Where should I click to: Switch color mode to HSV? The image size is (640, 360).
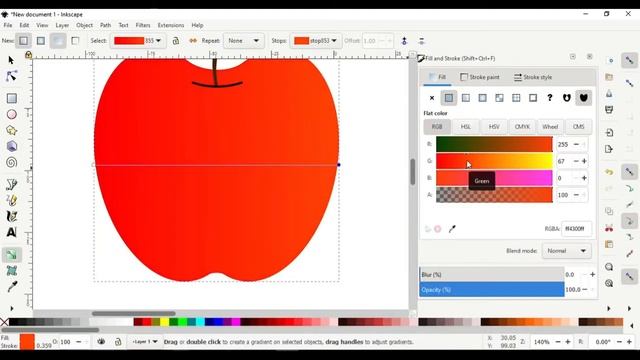[x=494, y=127]
